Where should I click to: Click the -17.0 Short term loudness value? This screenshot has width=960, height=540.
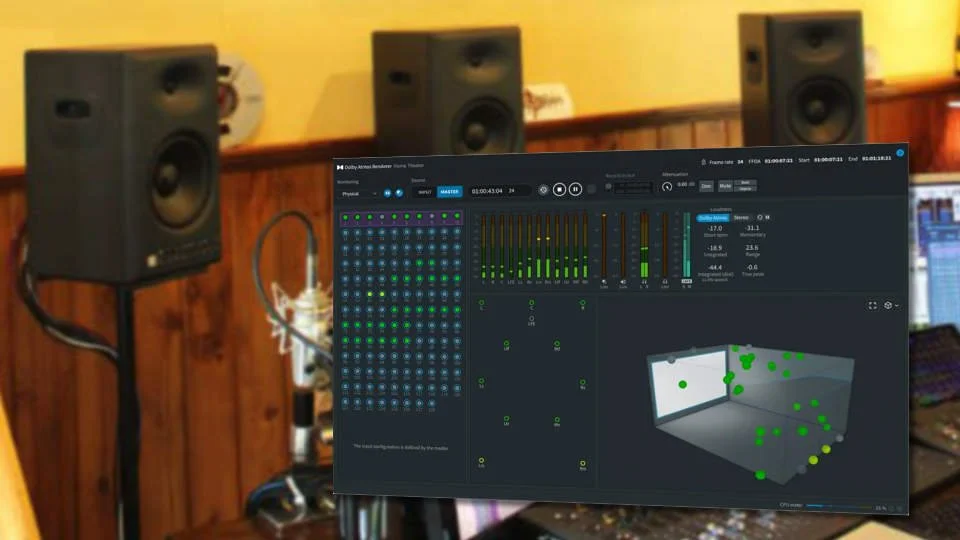click(x=714, y=228)
